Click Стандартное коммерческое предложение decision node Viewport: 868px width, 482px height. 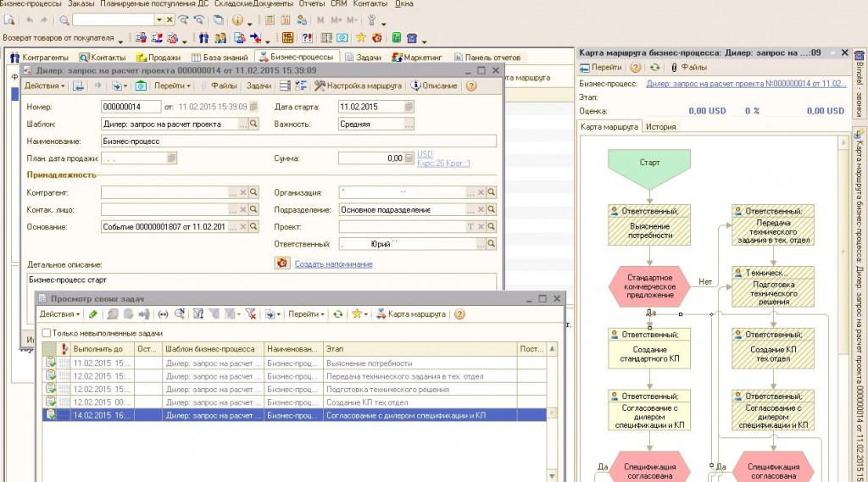649,286
